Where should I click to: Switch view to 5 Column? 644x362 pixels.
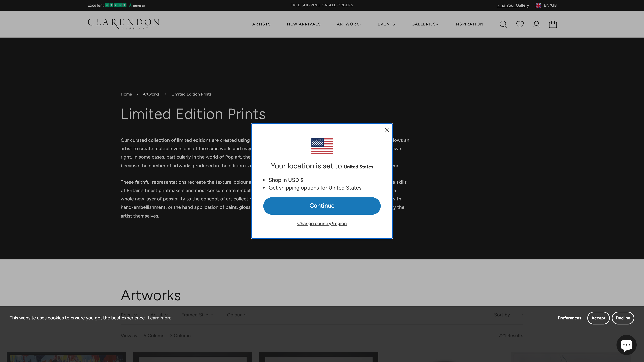pyautogui.click(x=154, y=336)
